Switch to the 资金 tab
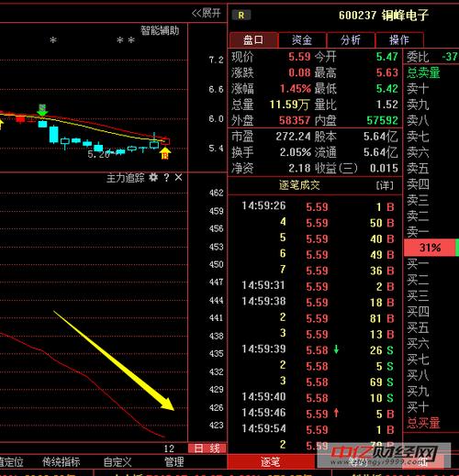This screenshot has height=476, width=459. pyautogui.click(x=302, y=39)
